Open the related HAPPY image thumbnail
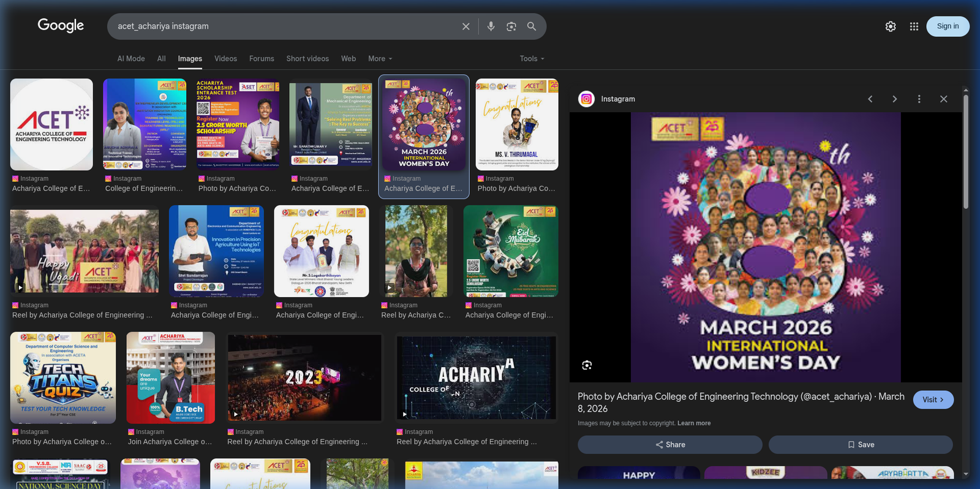This screenshot has width=980, height=489. [x=639, y=472]
